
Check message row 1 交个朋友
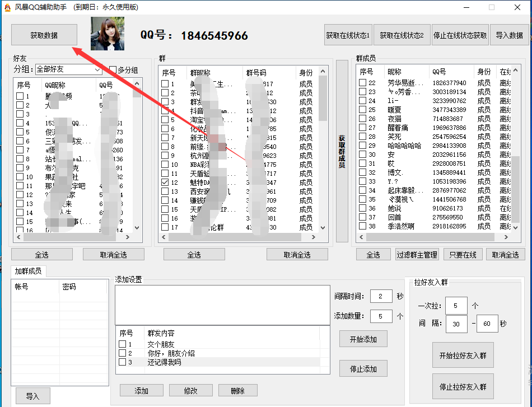[x=123, y=344]
